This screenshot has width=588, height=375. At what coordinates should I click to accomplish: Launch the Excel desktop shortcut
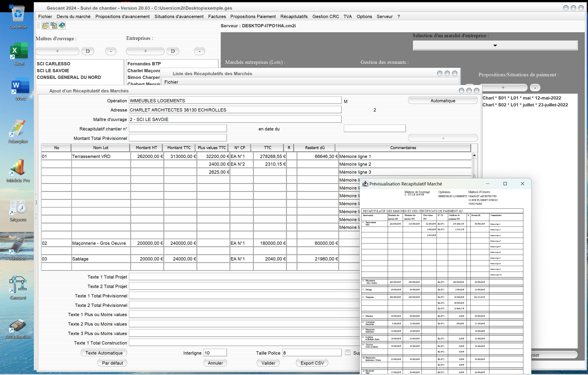coord(19,54)
